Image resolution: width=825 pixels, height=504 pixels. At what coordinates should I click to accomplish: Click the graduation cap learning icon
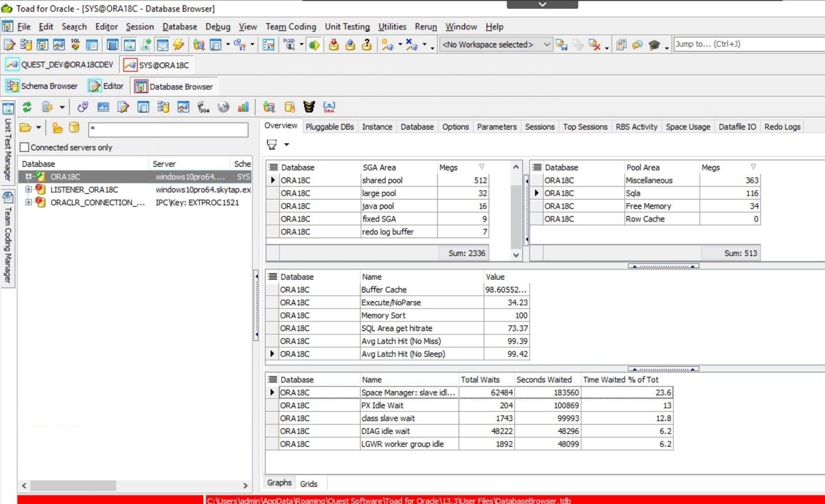[x=654, y=44]
